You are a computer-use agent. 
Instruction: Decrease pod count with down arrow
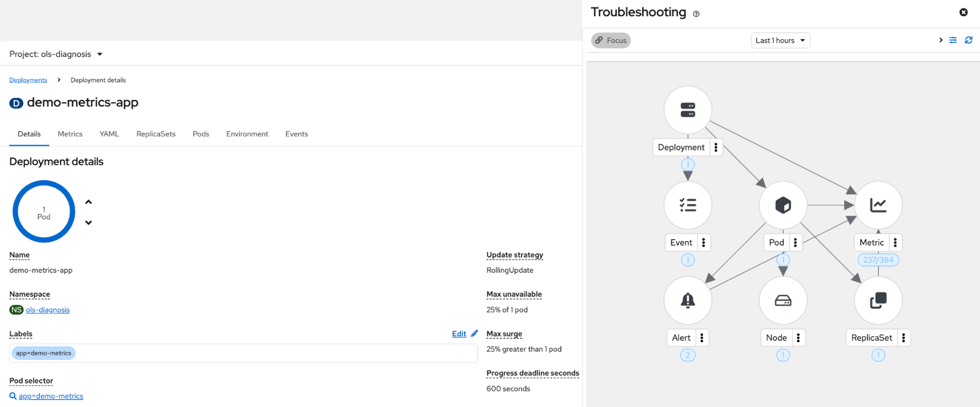[x=89, y=223]
